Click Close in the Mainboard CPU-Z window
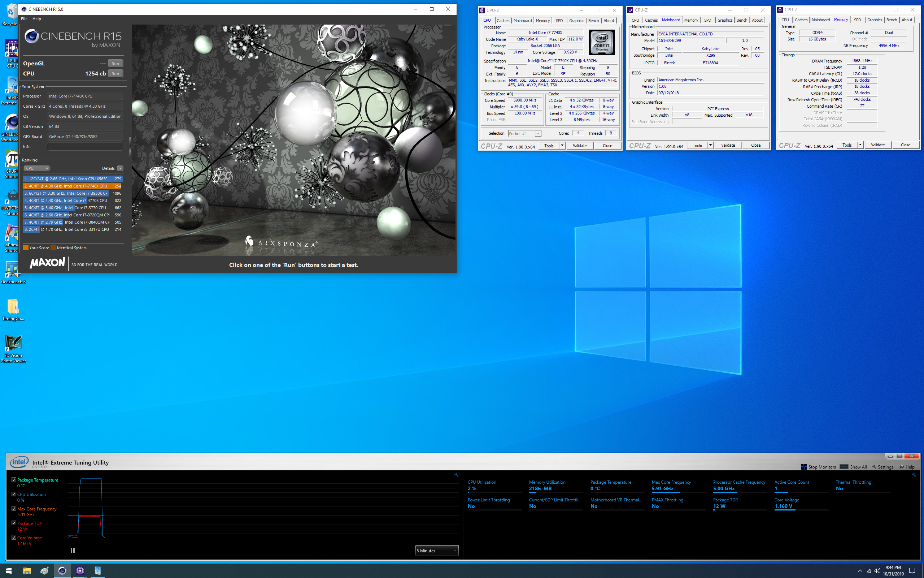The width and height of the screenshot is (924, 578). click(755, 145)
